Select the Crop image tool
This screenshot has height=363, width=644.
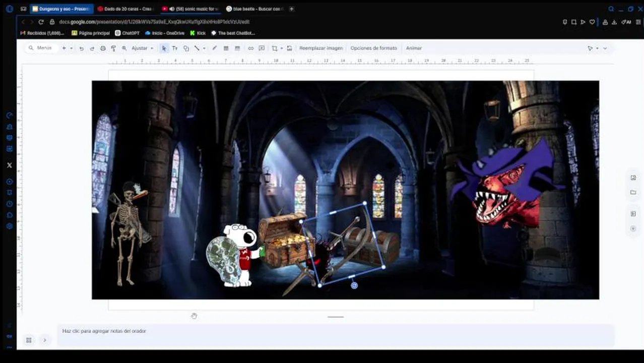(275, 48)
